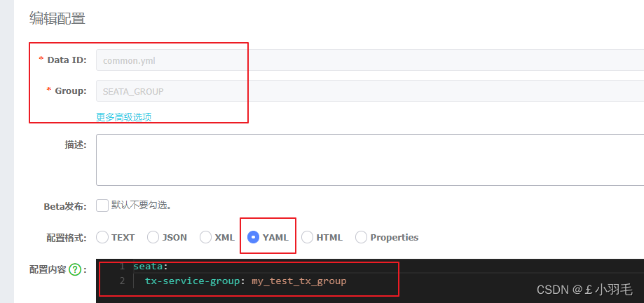Click the Group label
This screenshot has height=303, width=644.
click(x=71, y=91)
